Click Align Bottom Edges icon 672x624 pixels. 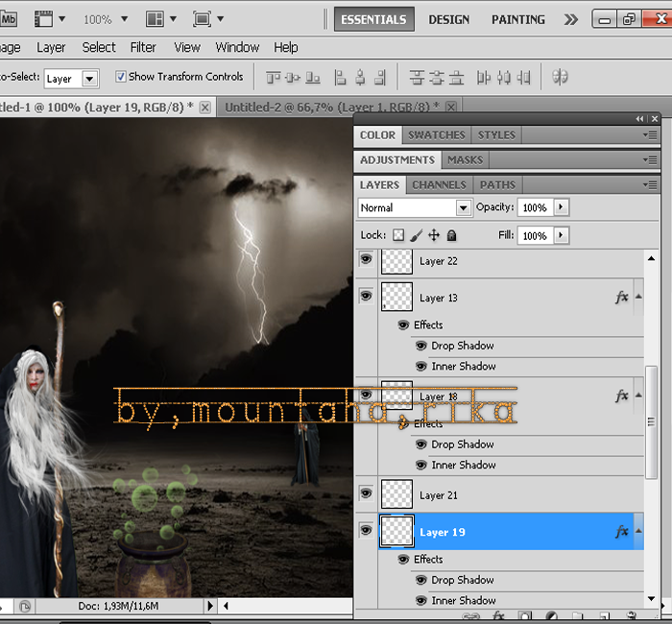click(313, 78)
